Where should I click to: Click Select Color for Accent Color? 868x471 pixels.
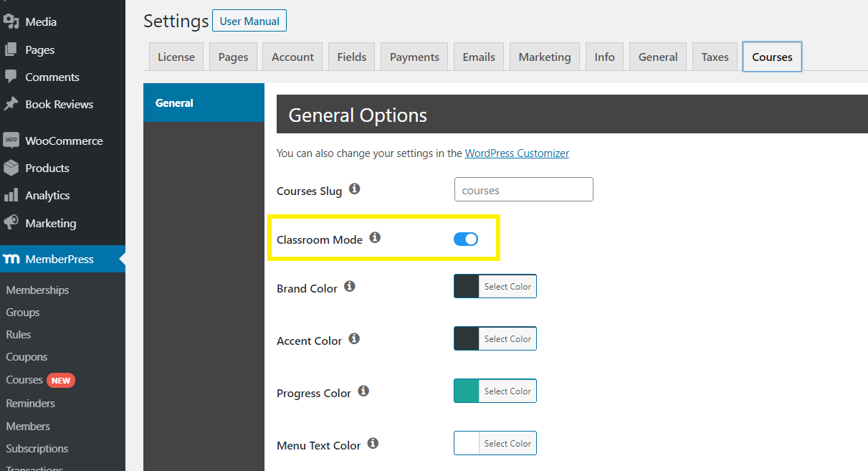click(507, 338)
